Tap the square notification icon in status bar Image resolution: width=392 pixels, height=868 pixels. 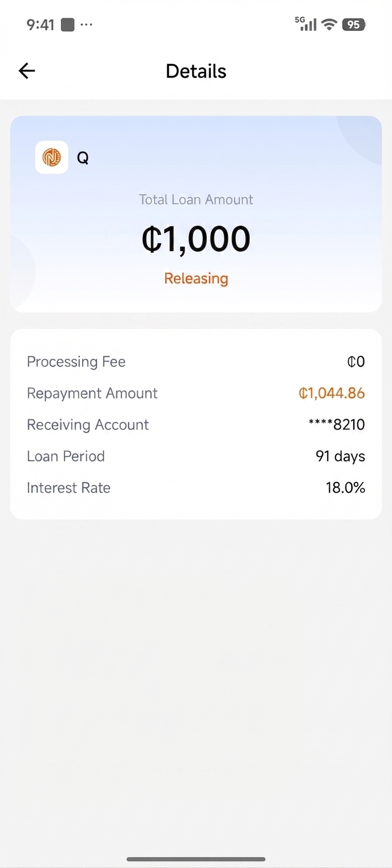(68, 24)
